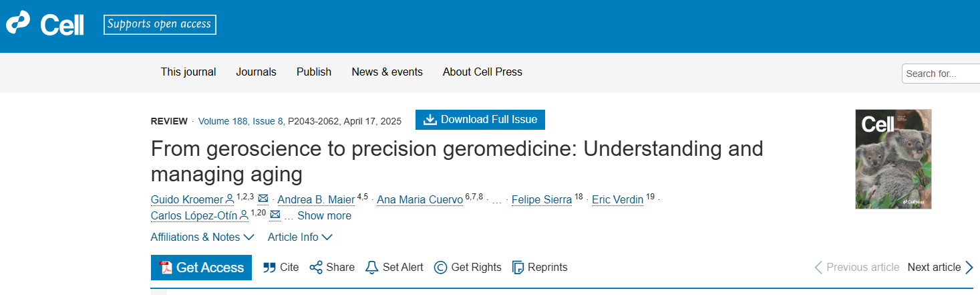The width and height of the screenshot is (980, 295).
Task: Click the Cell logo icon
Action: (19, 24)
